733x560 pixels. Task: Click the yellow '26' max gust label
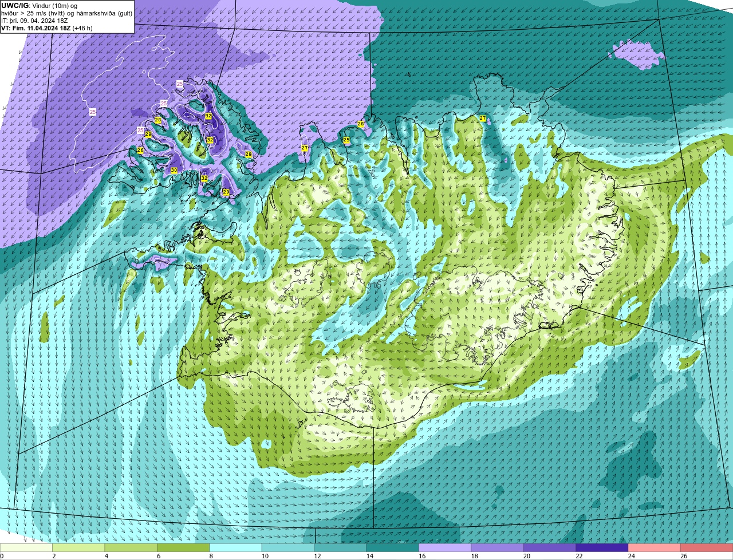140,150
